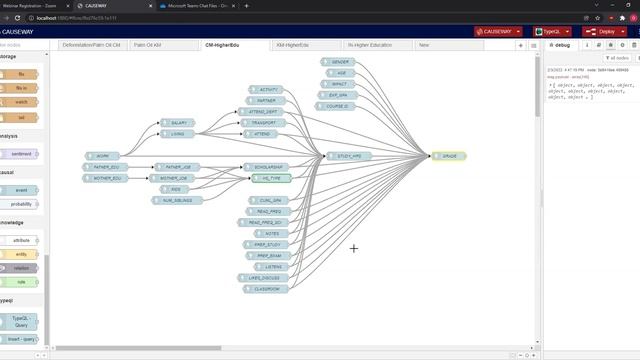Bookmark this page with star icon
The width and height of the screenshot is (640, 360).
click(598, 18)
